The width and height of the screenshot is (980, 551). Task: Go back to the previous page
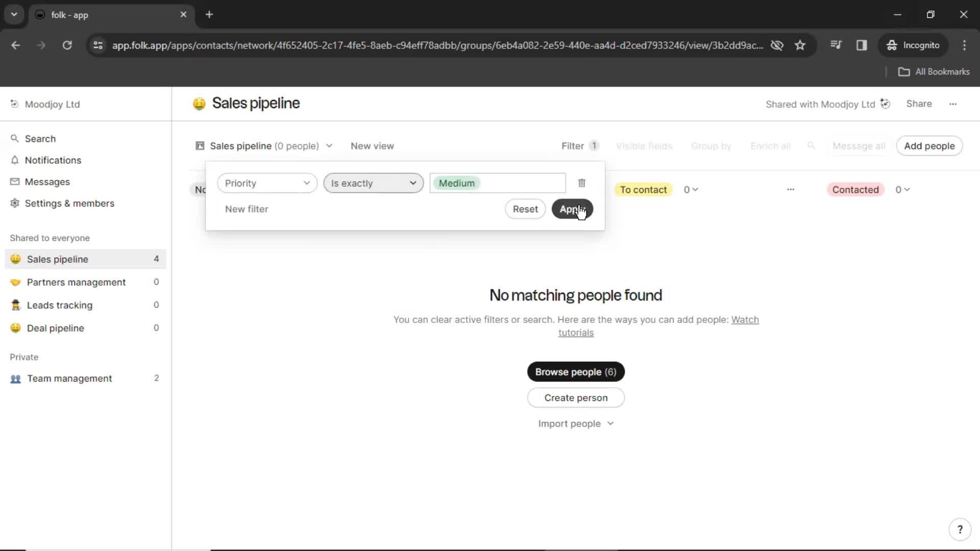16,45
